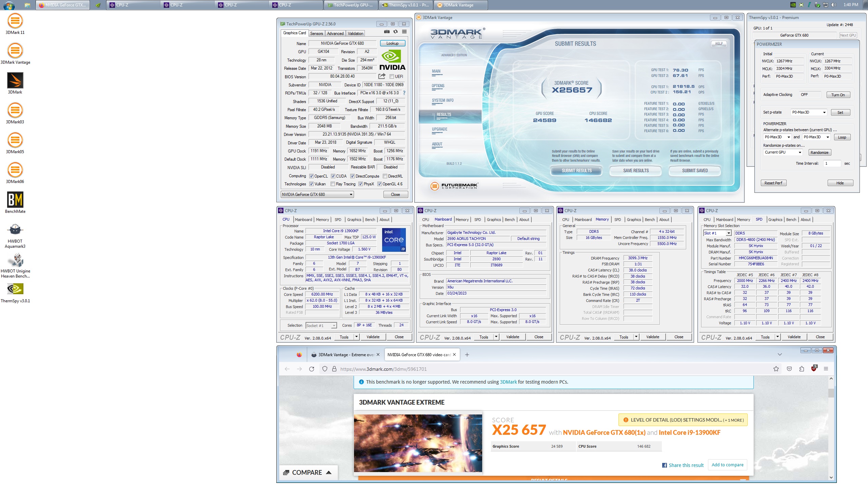Open the 3DMark03 desktop icon
This screenshot has width=868, height=488.
click(15, 113)
